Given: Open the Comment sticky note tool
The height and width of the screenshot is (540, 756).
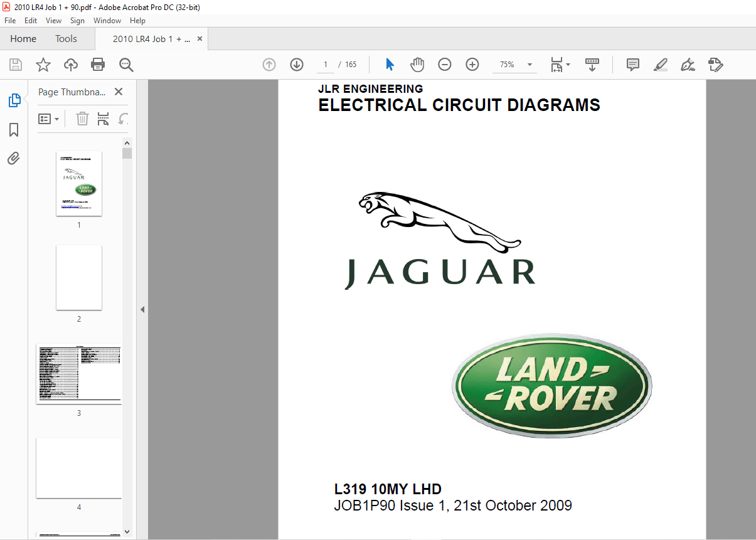Looking at the screenshot, I should coord(632,65).
